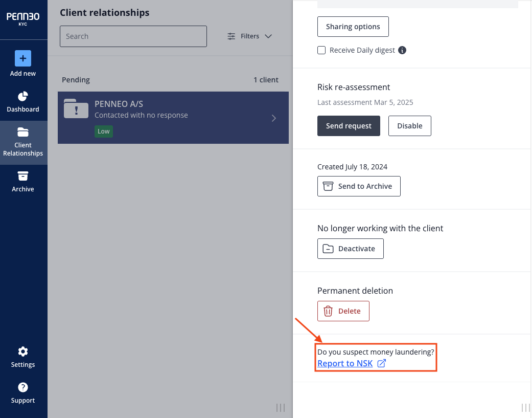Click 'Last assessment Mar 5, 2025' text
This screenshot has height=418, width=532.
(x=365, y=102)
